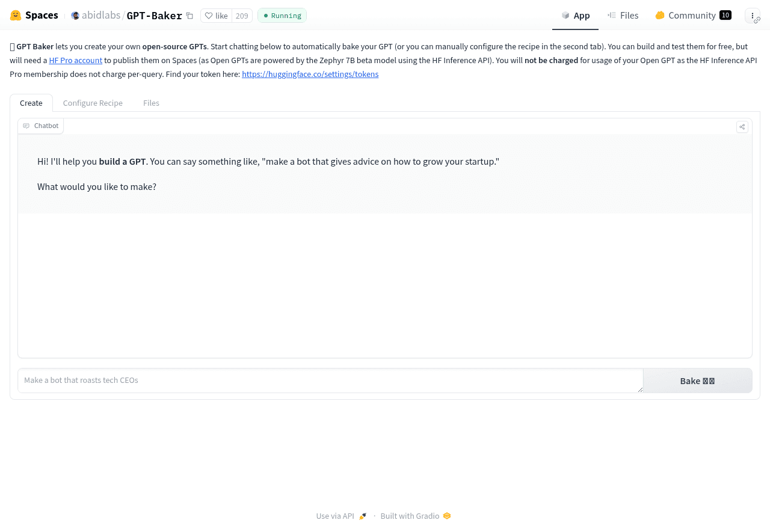Image resolution: width=770 pixels, height=532 pixels.
Task: Switch to the App tab
Action: point(575,16)
